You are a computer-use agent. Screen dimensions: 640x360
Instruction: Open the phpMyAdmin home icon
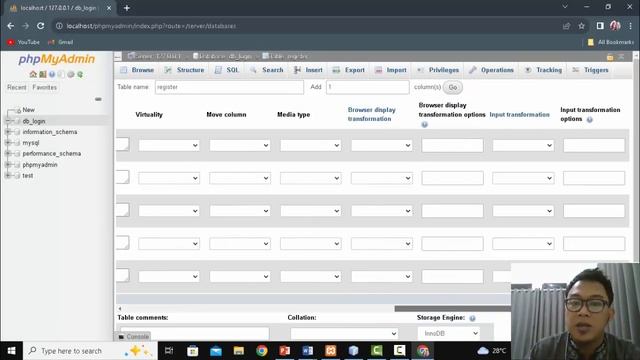pyautogui.click(x=33, y=74)
